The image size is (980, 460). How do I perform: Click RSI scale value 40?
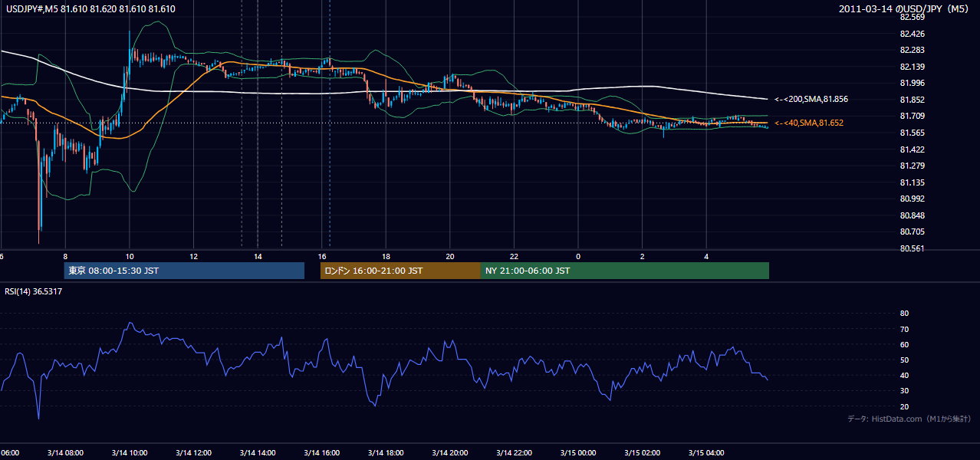[904, 375]
